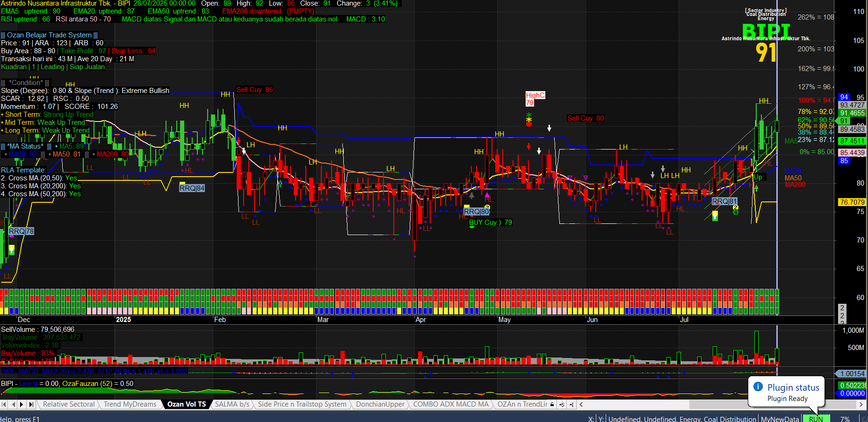
Task: Click the 0.50223 indicator value label
Action: [852, 386]
